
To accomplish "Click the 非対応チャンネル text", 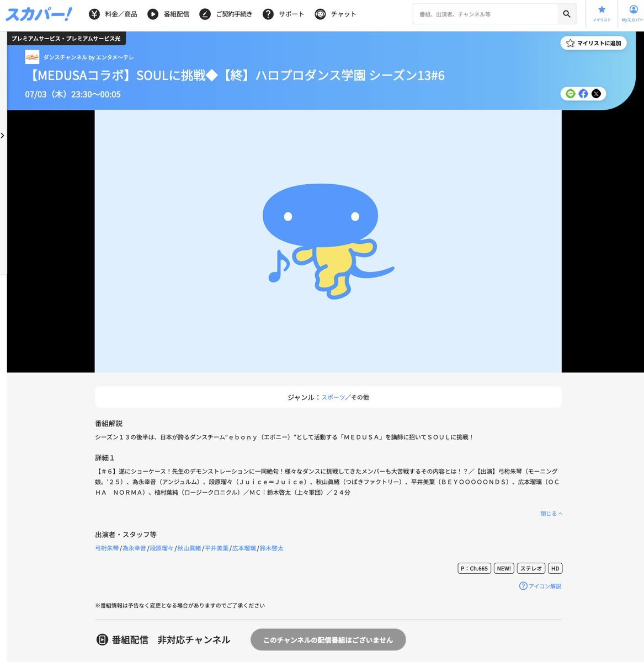I will coord(194,640).
